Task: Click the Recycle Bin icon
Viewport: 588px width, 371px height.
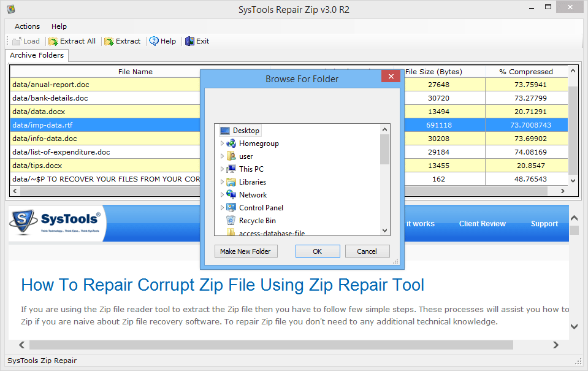Action: tap(231, 221)
